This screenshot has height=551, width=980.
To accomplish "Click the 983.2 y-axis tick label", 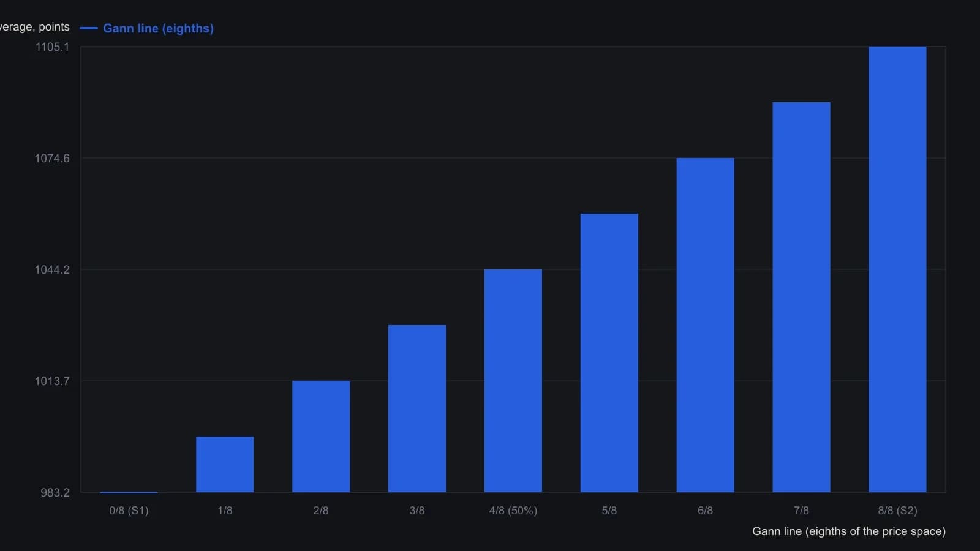I will pyautogui.click(x=55, y=493).
